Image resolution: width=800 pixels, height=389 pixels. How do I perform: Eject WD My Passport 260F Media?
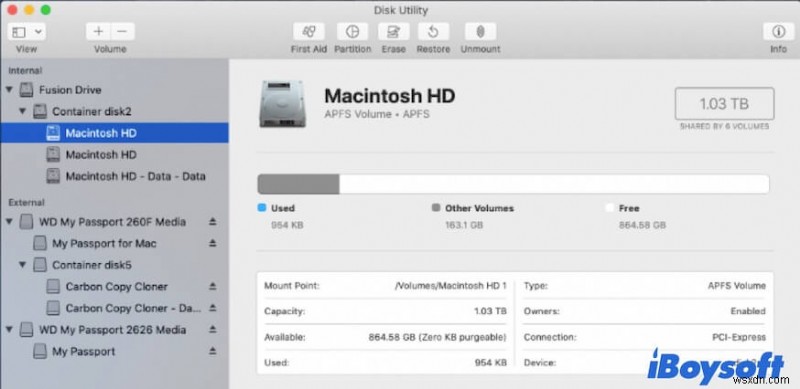click(213, 222)
